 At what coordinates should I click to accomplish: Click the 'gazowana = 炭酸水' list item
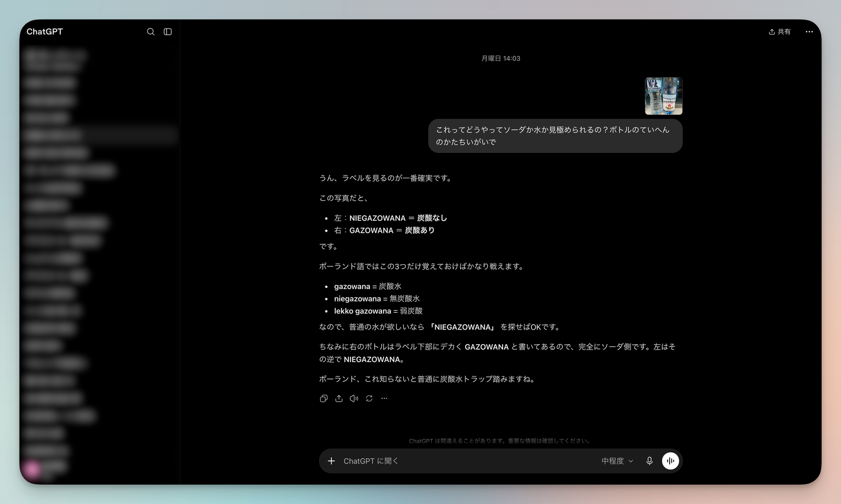coord(368,286)
